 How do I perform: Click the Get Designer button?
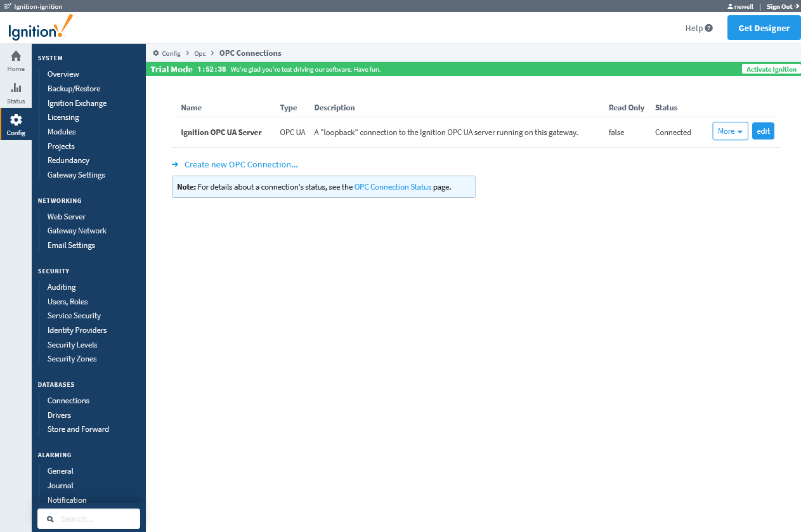[764, 28]
